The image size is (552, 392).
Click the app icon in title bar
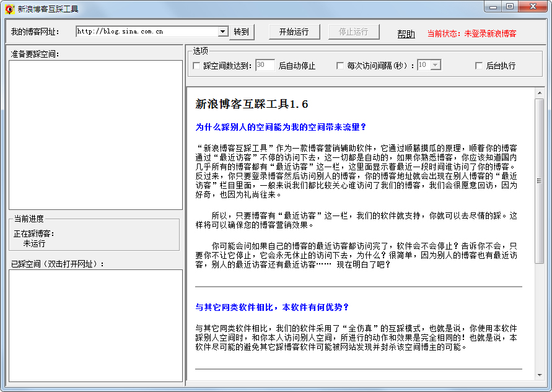click(9, 9)
